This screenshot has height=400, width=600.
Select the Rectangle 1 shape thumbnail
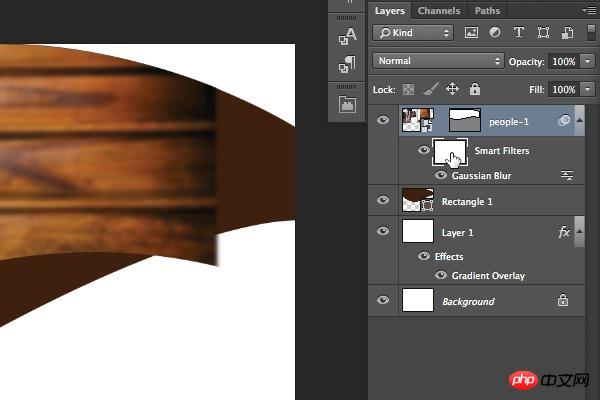(x=418, y=200)
